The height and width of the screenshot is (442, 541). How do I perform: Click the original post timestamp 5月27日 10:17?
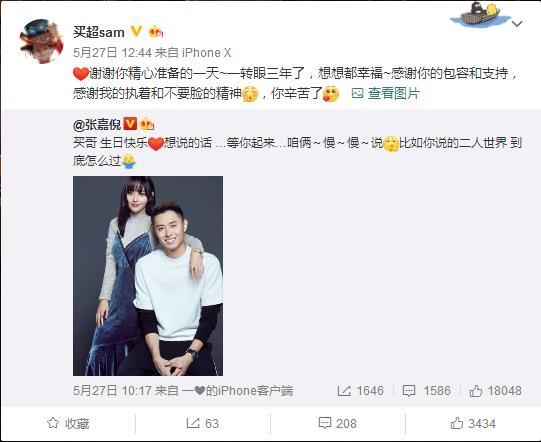112,391
